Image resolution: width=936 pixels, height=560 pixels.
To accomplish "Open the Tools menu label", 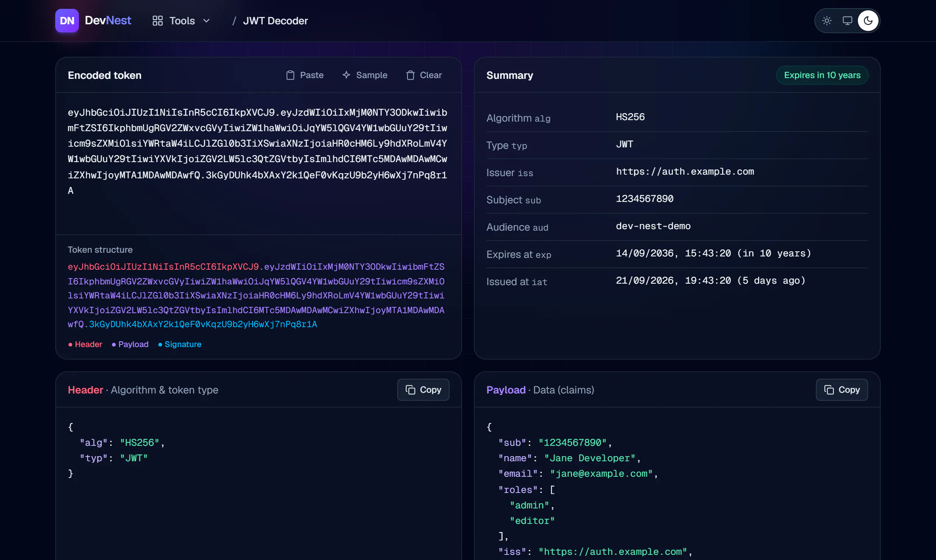I will 182,21.
